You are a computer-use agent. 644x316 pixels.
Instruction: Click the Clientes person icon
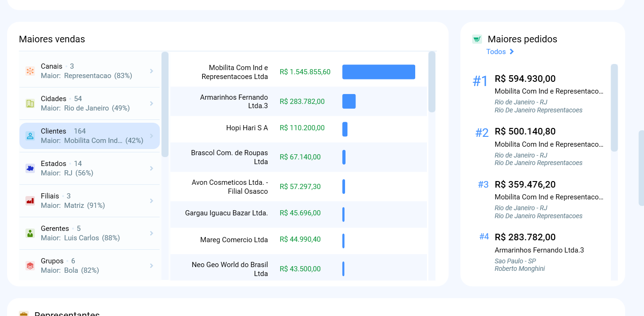click(30, 136)
